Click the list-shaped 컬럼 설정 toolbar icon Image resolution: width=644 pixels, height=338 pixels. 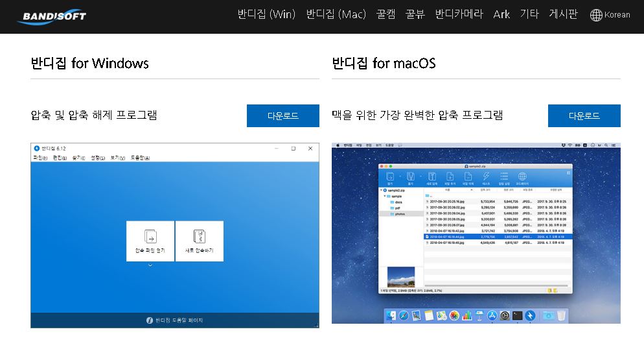(504, 178)
